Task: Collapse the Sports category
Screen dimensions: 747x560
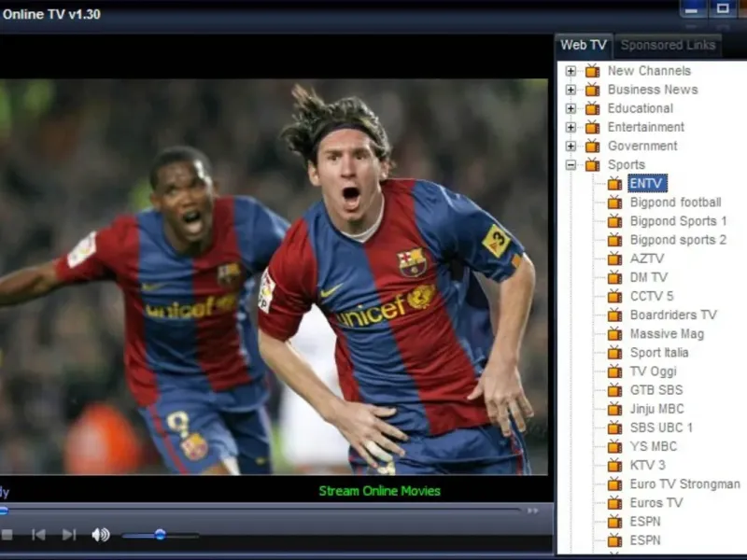Action: coord(571,165)
